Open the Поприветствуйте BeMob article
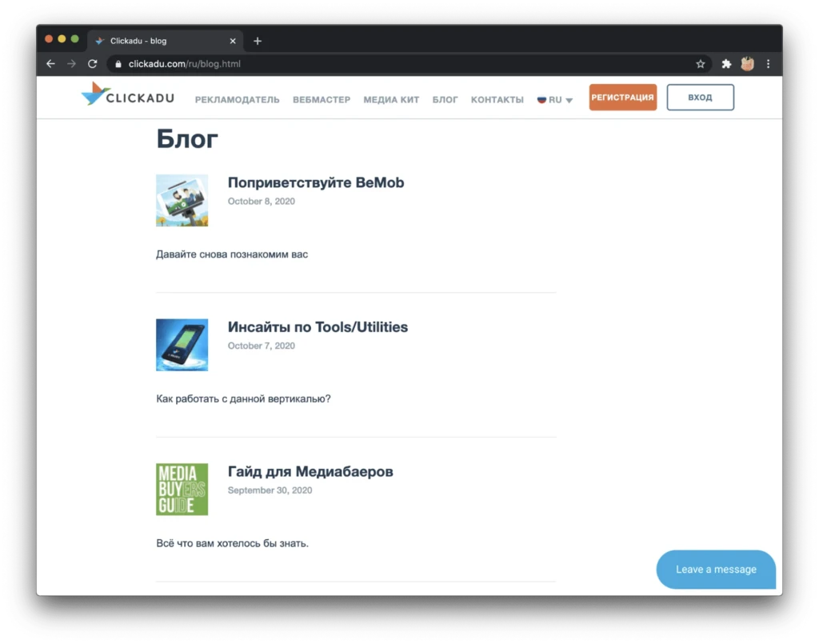The width and height of the screenshot is (819, 644). (315, 182)
